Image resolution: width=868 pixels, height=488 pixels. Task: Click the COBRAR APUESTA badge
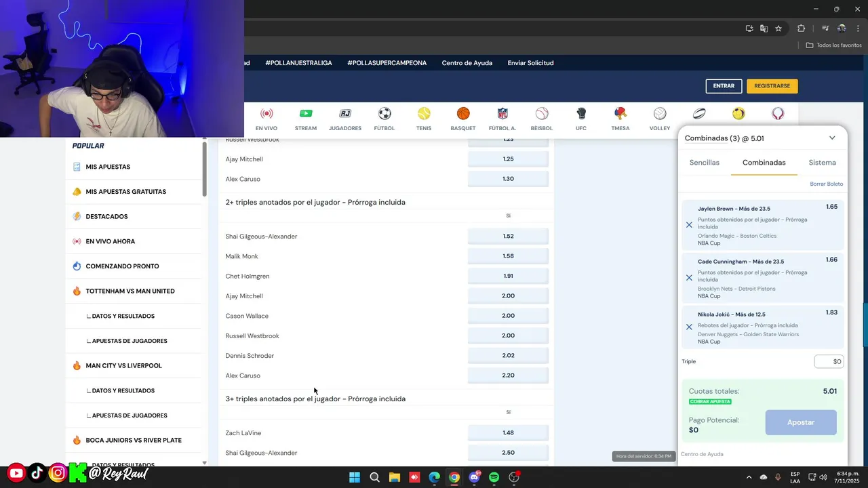click(x=710, y=402)
